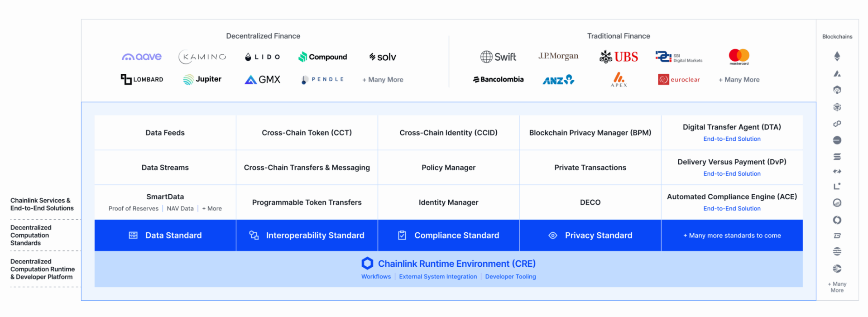Click the Developer Tooling link
The width and height of the screenshot is (868, 317).
(x=511, y=277)
